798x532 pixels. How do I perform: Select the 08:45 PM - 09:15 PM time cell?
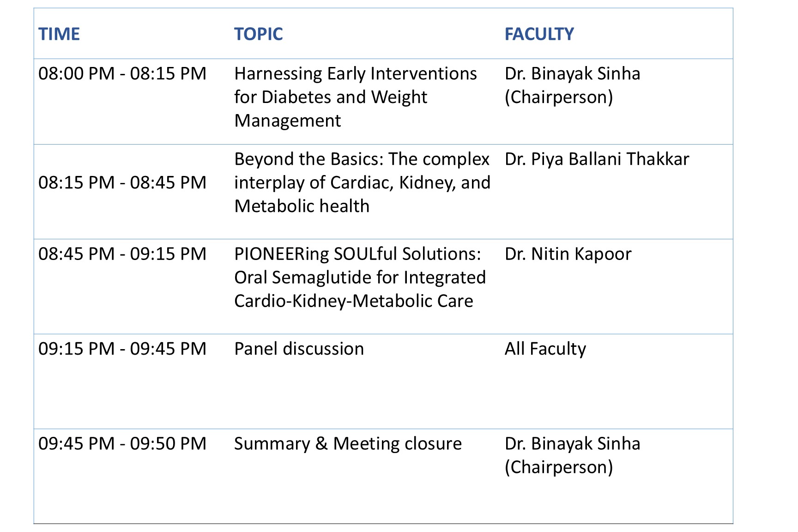pyautogui.click(x=122, y=254)
